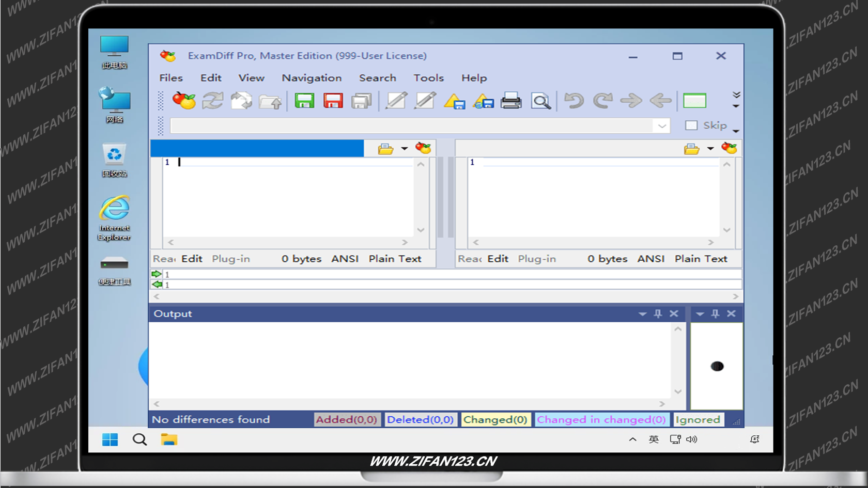
Task: Save second file with red floppy icon
Action: point(333,101)
